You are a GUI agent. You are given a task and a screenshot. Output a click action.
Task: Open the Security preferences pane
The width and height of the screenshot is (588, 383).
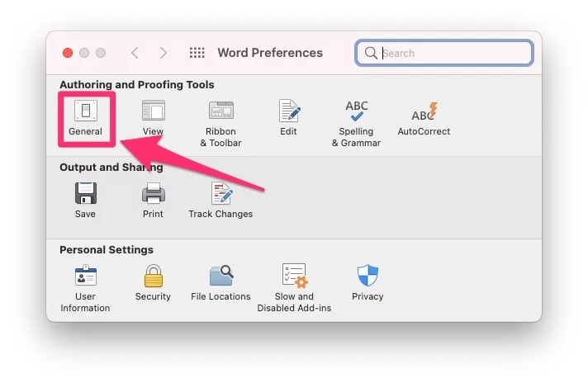click(153, 282)
